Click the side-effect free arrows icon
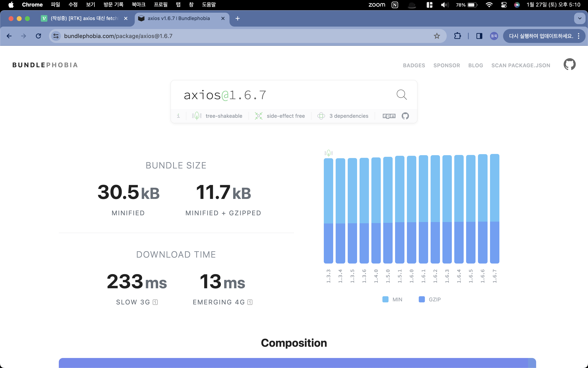 tap(258, 116)
